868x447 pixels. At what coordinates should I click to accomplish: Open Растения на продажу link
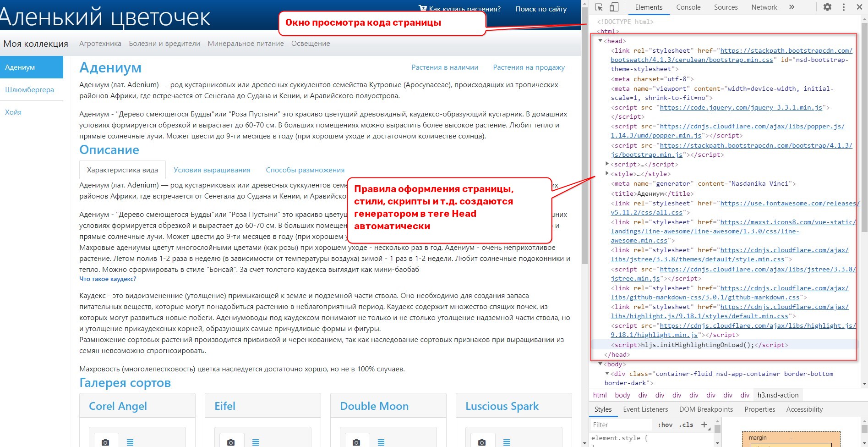pos(529,67)
